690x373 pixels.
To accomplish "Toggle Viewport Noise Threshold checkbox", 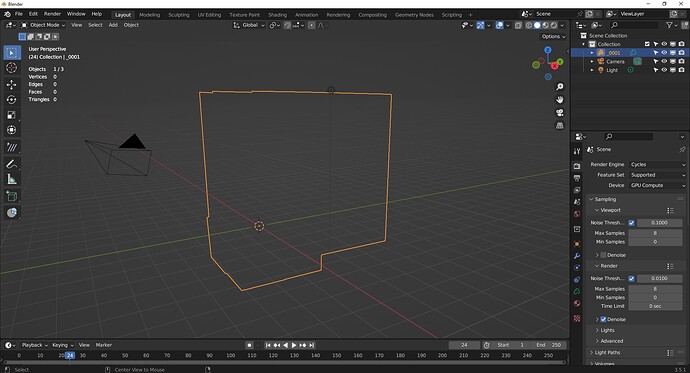I will (631, 223).
